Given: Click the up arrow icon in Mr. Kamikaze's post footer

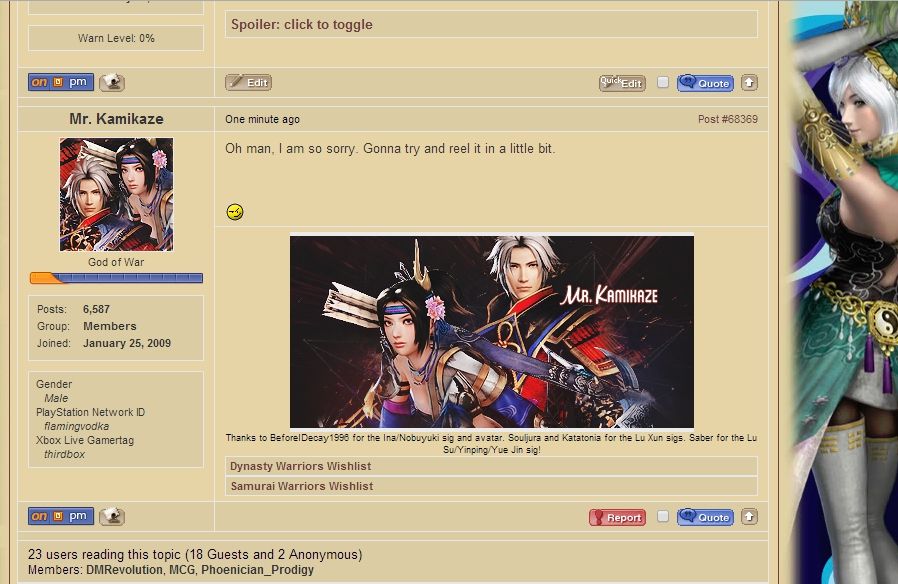Looking at the screenshot, I should point(749,517).
